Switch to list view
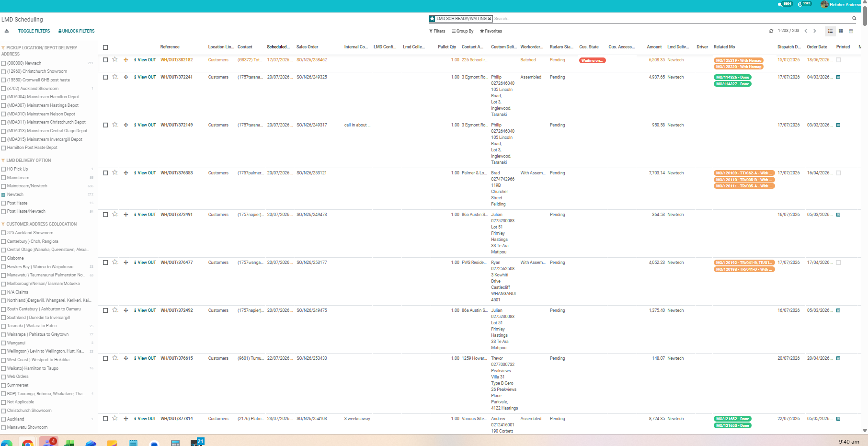 [831, 31]
